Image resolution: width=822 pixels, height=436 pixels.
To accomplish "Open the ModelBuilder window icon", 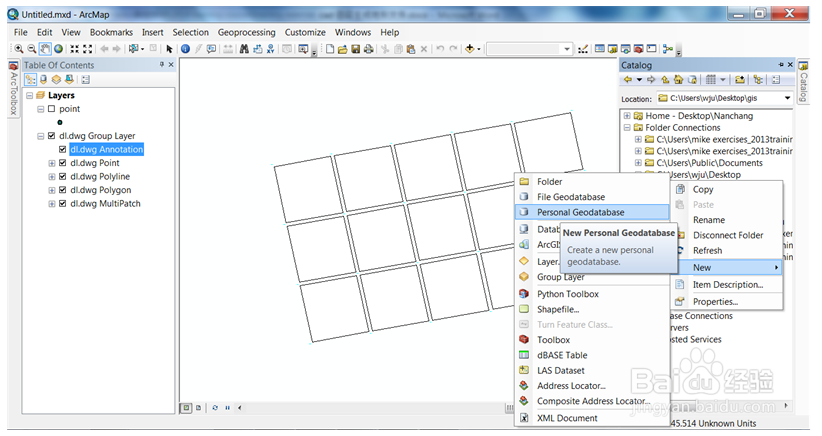I will pos(667,49).
